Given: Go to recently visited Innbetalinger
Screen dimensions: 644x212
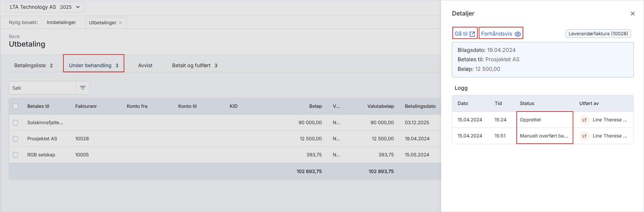Looking at the screenshot, I should pyautogui.click(x=61, y=23).
